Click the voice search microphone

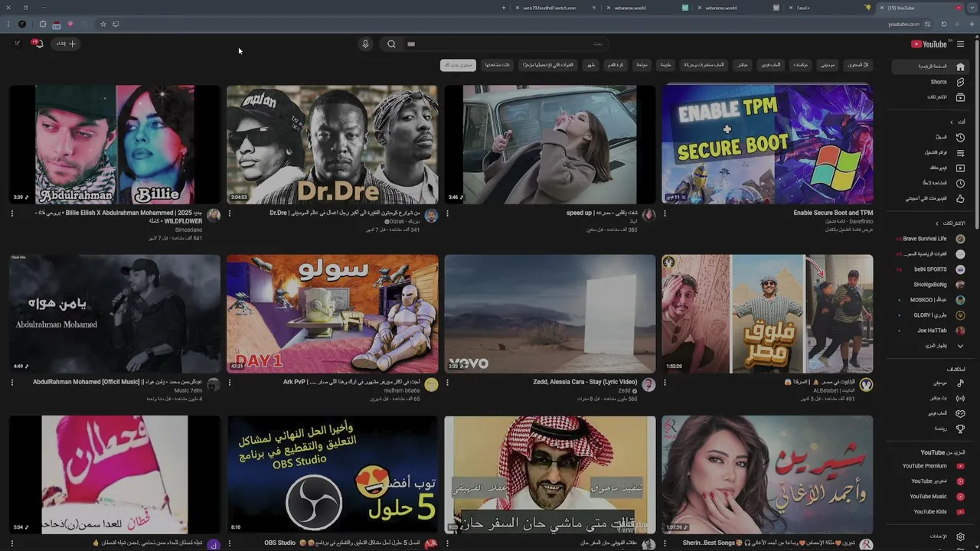pos(365,44)
